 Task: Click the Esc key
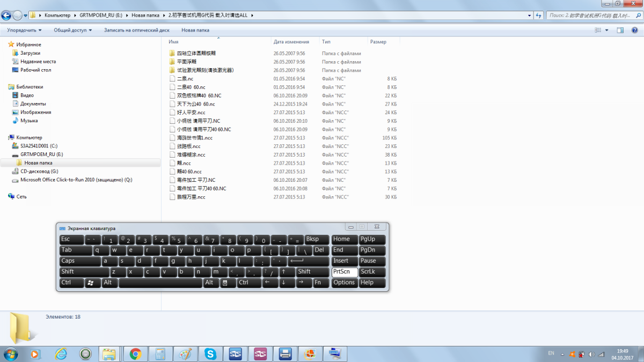coord(72,240)
